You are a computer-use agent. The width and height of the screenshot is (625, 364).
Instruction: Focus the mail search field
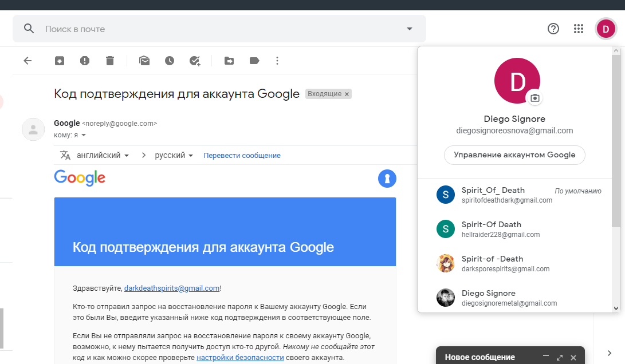[x=219, y=29]
